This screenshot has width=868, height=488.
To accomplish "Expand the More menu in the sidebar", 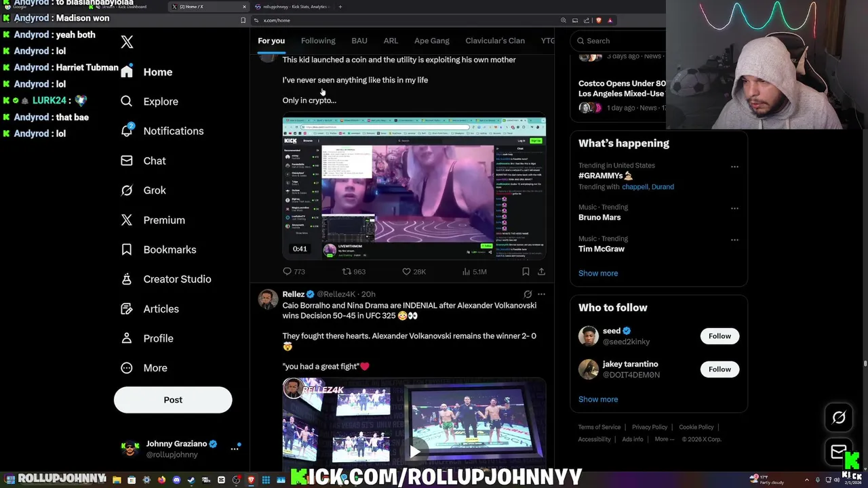I will tap(144, 368).
